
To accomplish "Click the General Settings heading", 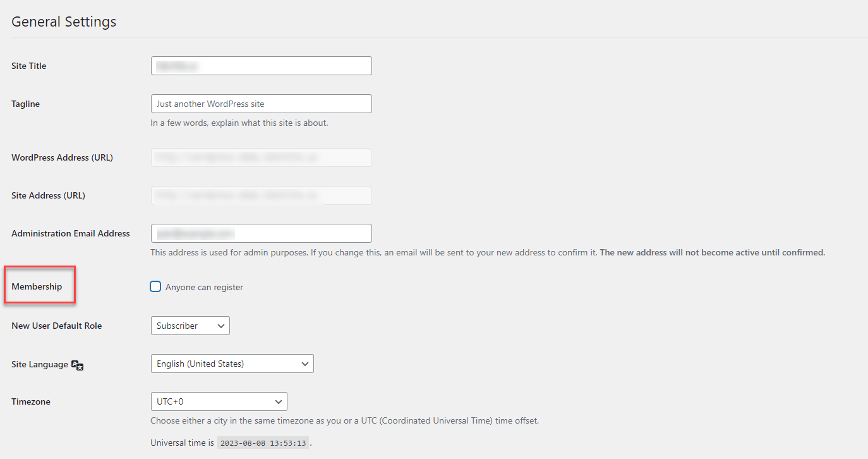I will [64, 21].
